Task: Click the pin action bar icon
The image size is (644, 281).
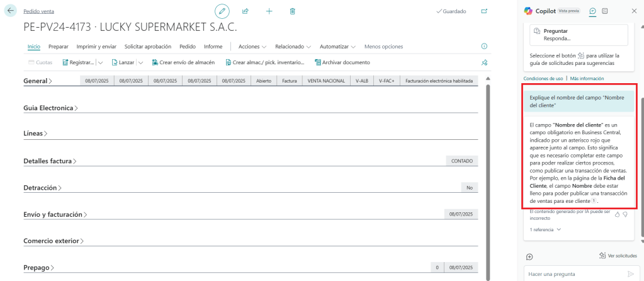Action: click(484, 62)
